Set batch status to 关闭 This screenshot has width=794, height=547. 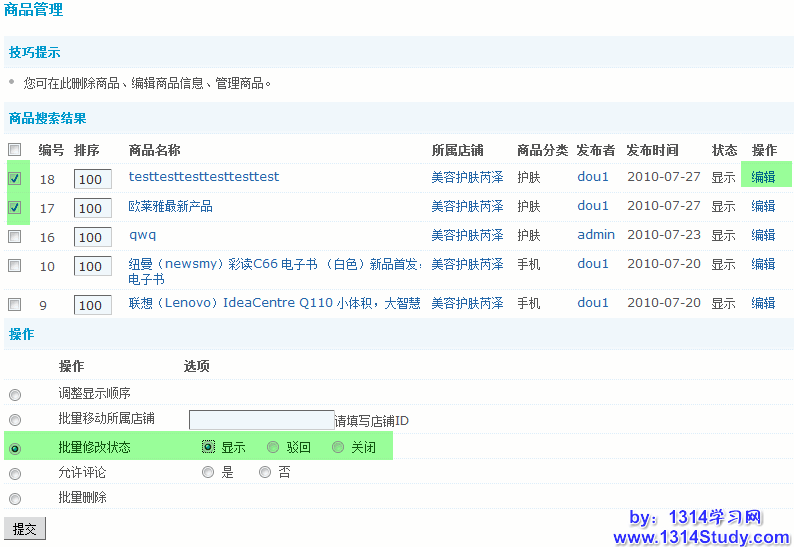[x=338, y=447]
